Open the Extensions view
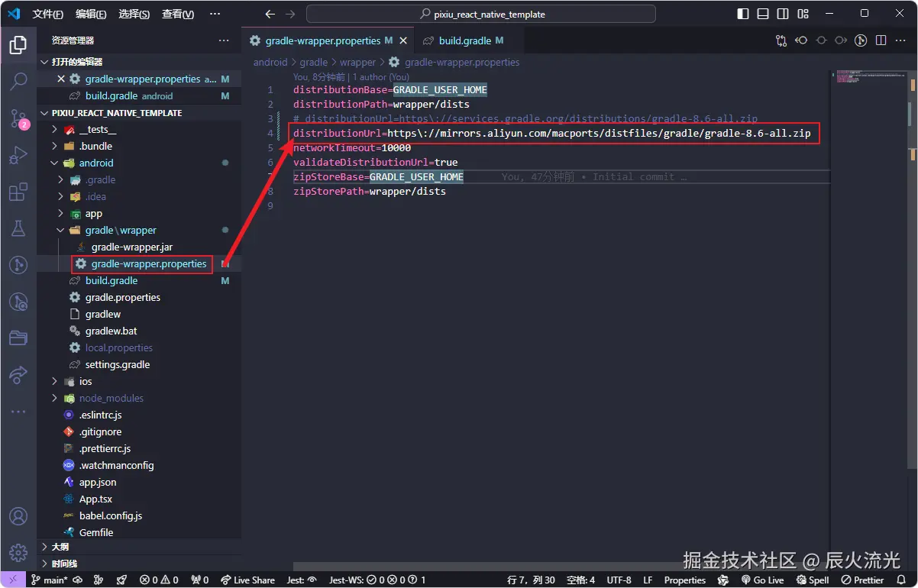The width and height of the screenshot is (918, 588). click(18, 192)
